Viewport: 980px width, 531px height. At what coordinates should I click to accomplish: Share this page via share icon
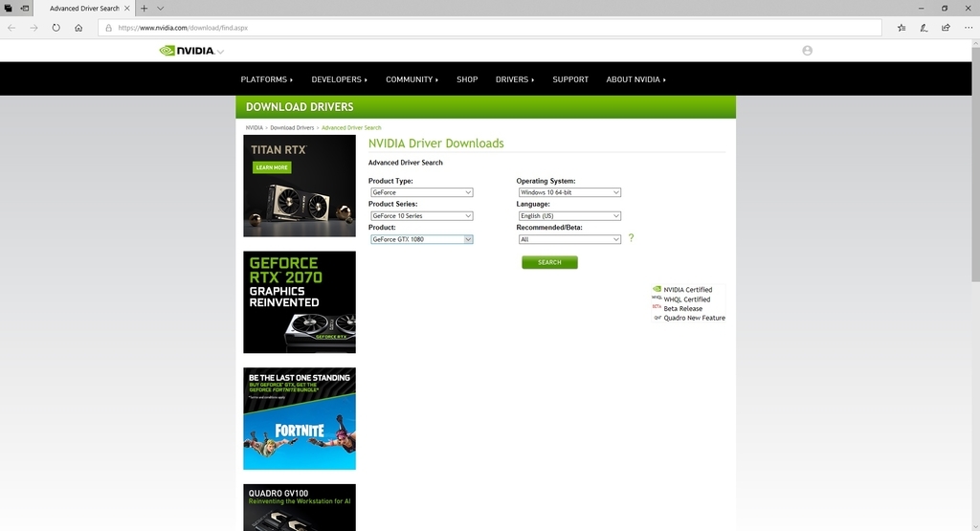pos(947,28)
